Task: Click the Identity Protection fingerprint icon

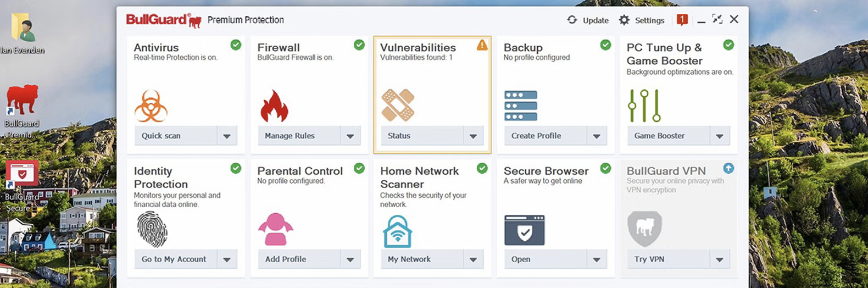Action: 152,229
